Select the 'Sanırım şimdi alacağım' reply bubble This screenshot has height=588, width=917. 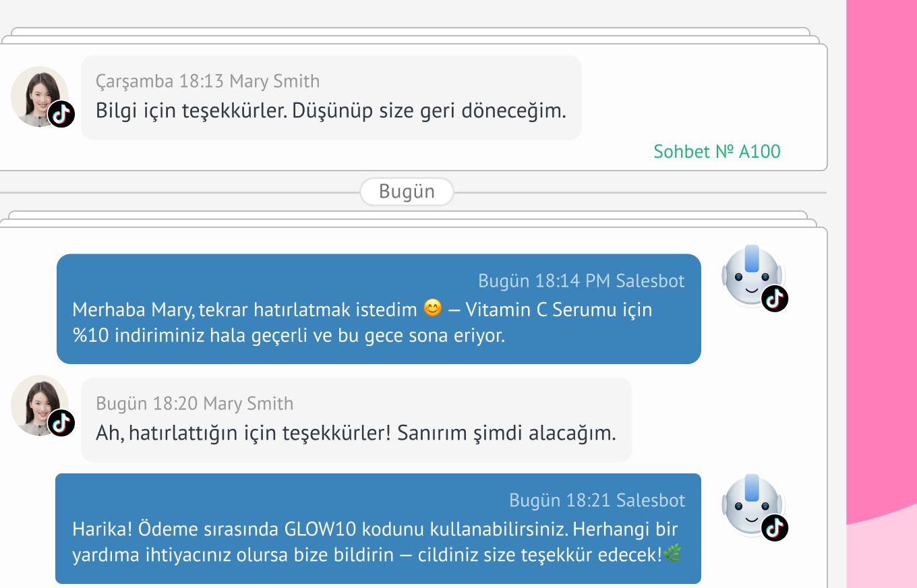355,432
